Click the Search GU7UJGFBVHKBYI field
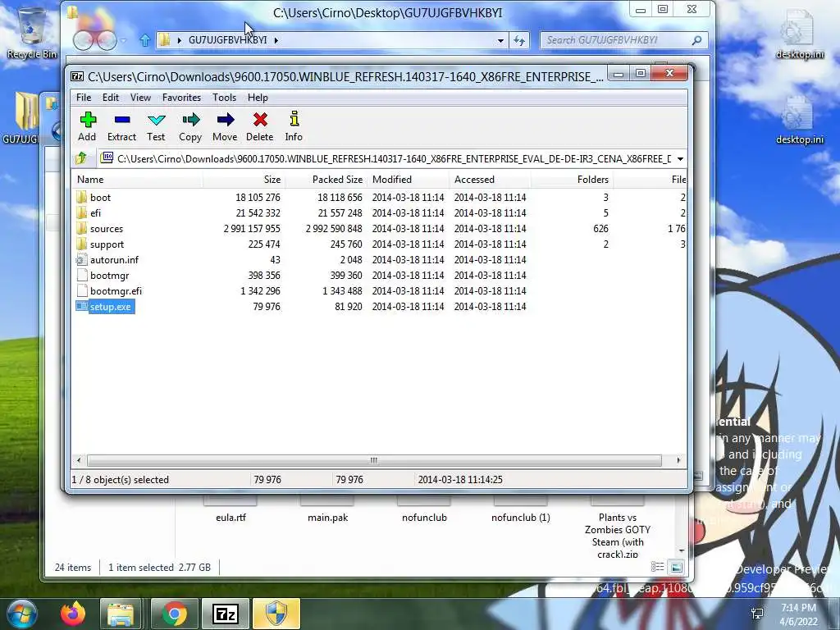The width and height of the screenshot is (840, 630). [x=615, y=40]
